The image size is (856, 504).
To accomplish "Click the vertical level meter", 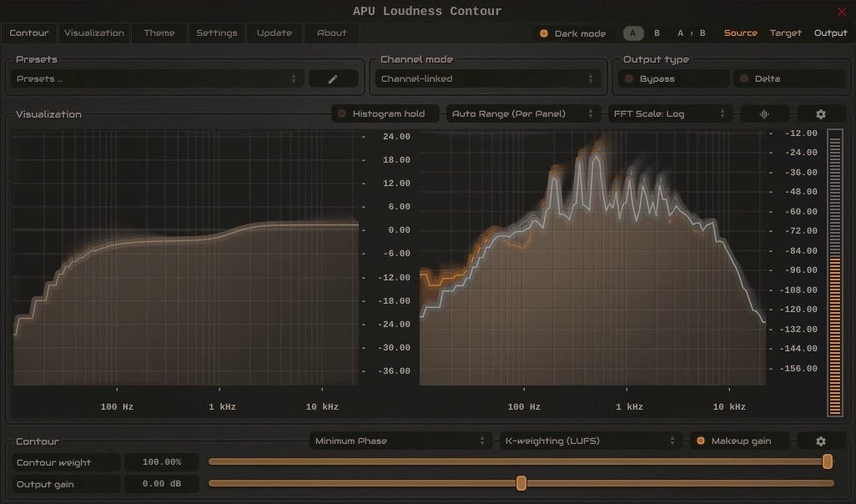I will (834, 273).
